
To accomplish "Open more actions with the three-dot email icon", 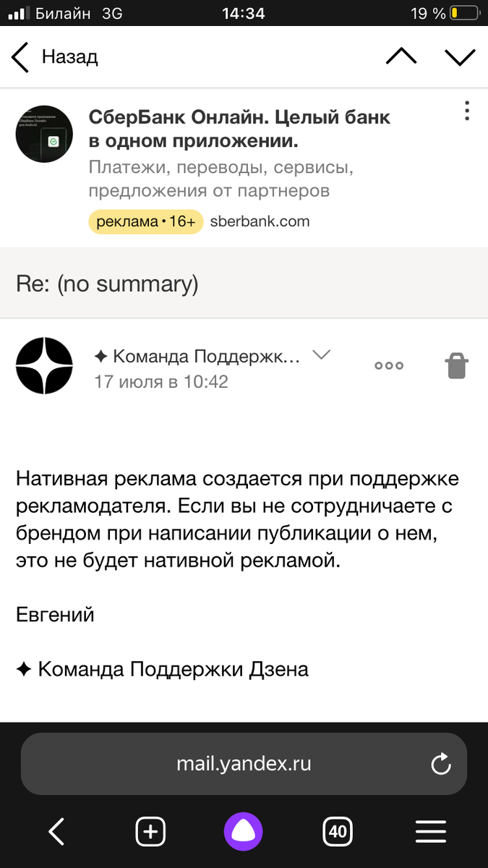I will 388,365.
